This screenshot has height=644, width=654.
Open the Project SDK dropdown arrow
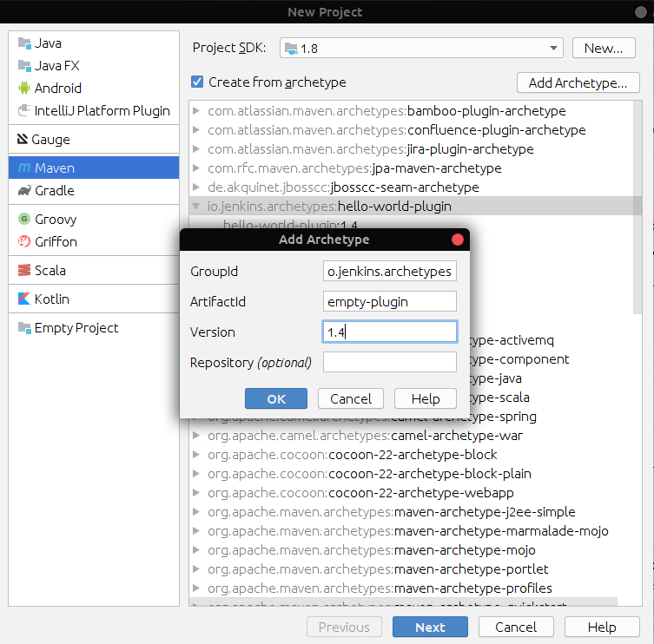[553, 49]
